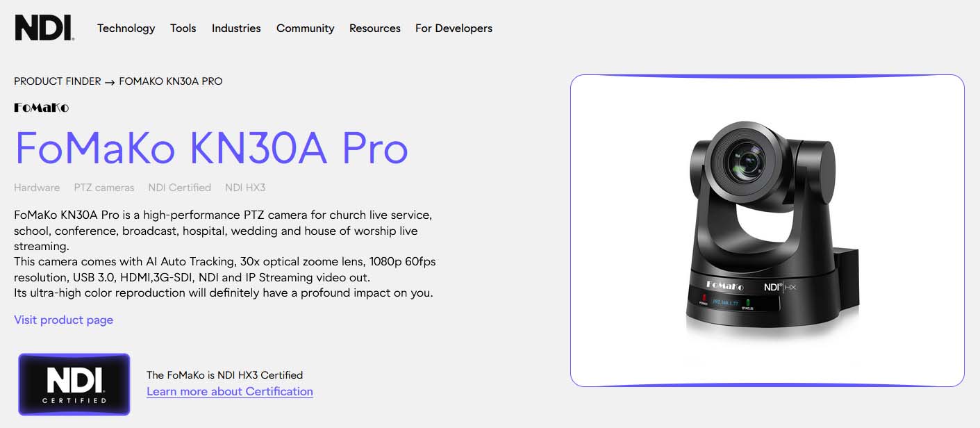Screen dimensions: 980x428
Task: Open the Tools menu
Action: [x=183, y=28]
